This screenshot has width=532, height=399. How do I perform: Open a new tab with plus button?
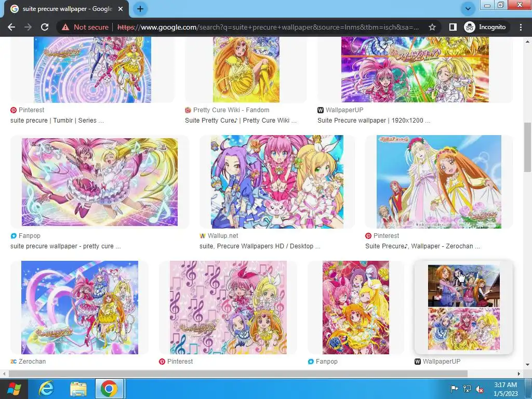[x=140, y=9]
